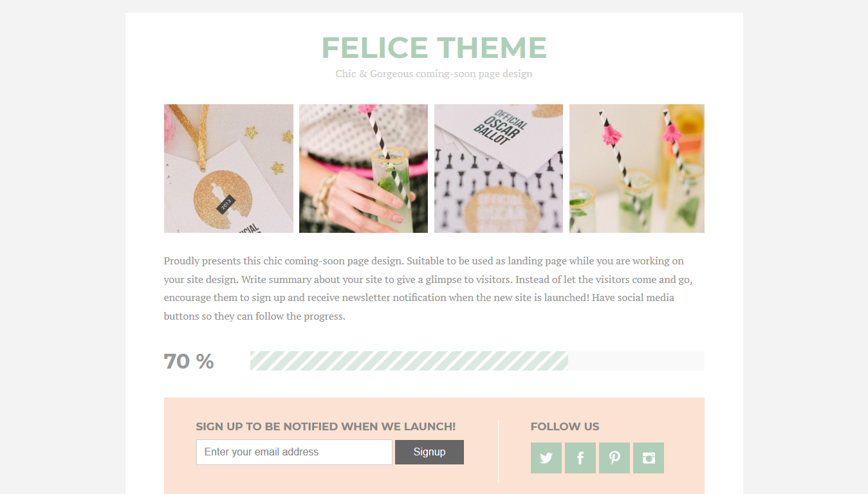Image resolution: width=868 pixels, height=494 pixels.
Task: Open the Instagram social icon
Action: click(649, 458)
